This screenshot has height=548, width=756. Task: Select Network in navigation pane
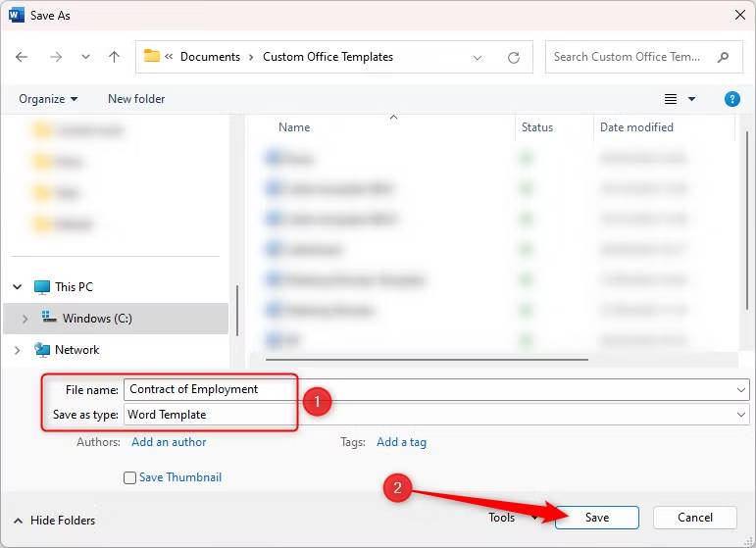pyautogui.click(x=77, y=350)
